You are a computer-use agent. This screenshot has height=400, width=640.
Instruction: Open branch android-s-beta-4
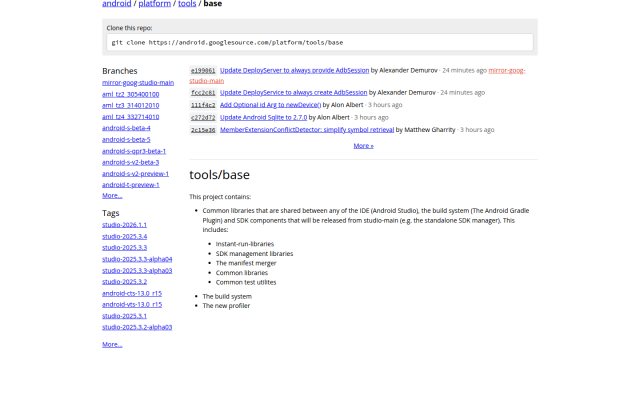click(126, 128)
